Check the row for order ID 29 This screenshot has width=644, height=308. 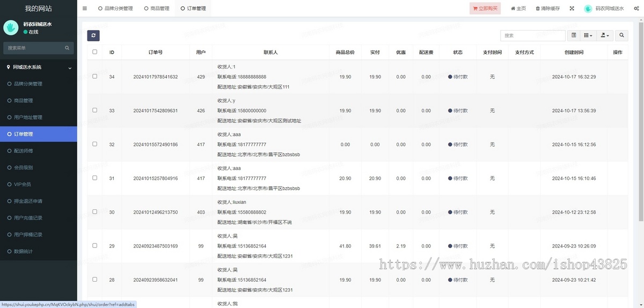(x=95, y=245)
